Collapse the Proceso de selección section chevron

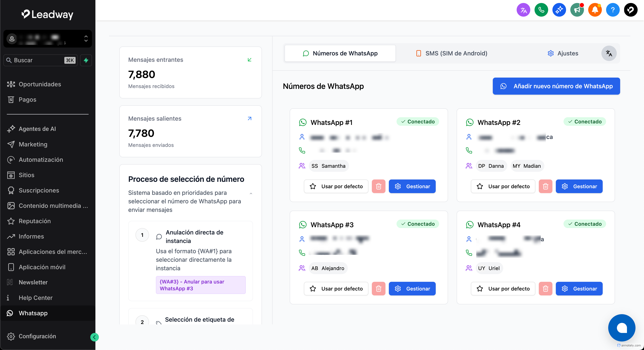coord(251,193)
